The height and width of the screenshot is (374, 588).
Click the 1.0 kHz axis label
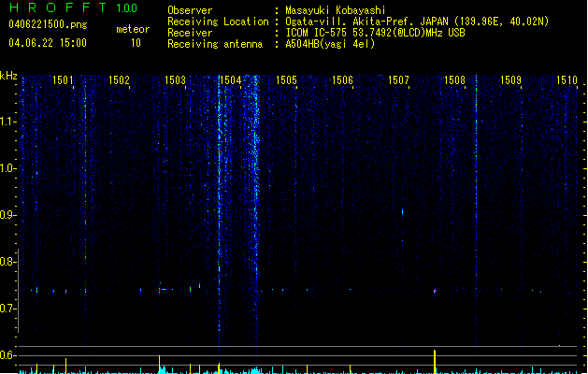click(7, 168)
